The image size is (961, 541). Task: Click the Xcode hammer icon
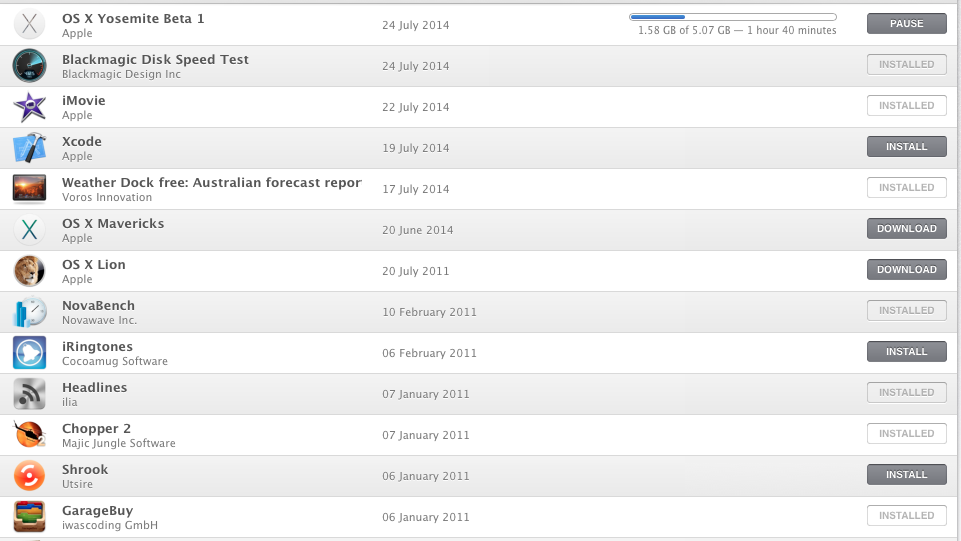tap(29, 148)
